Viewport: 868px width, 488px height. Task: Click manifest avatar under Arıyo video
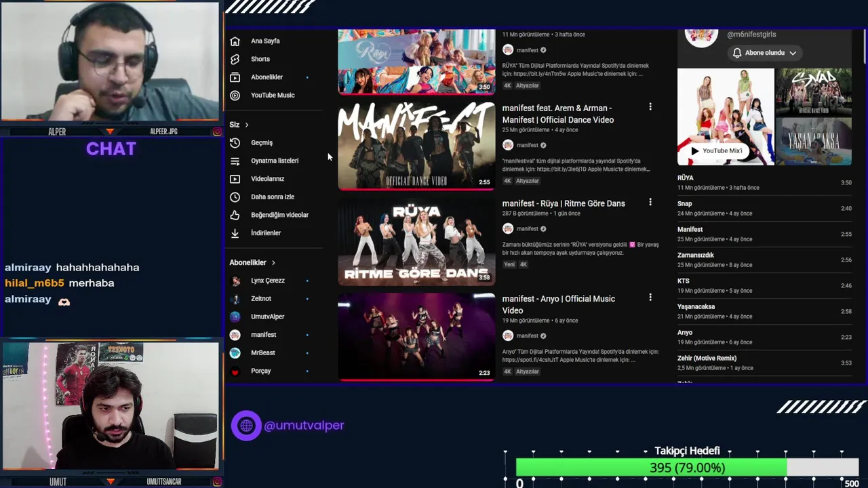(508, 335)
